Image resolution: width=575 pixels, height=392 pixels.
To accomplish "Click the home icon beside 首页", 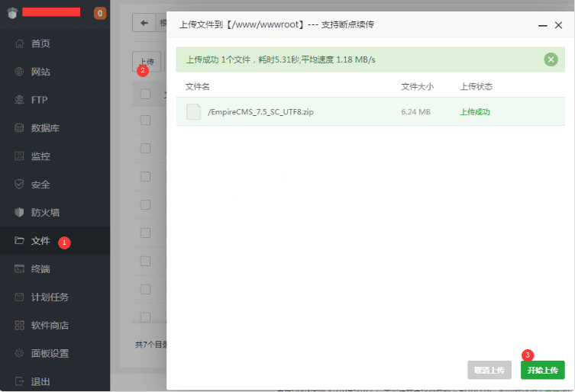I will tap(20, 43).
